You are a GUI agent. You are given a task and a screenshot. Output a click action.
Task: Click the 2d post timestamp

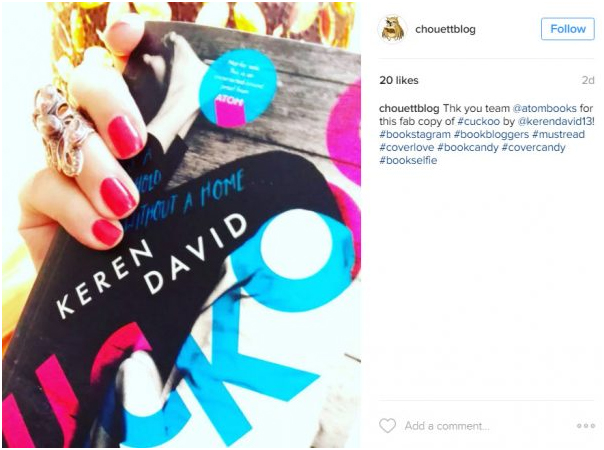[588, 80]
